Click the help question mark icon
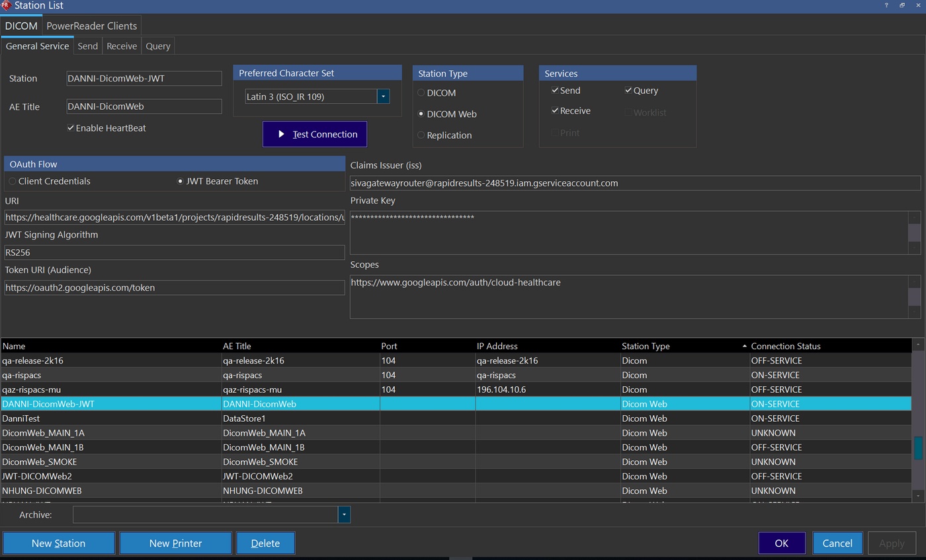 click(886, 5)
